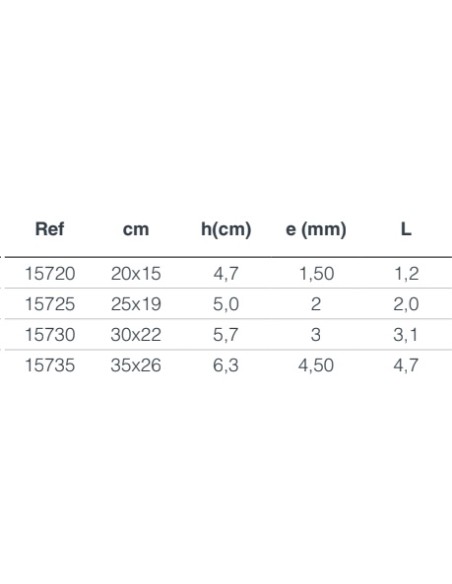Click the 35x26 size cell
This screenshot has width=452, height=584.
point(136,365)
